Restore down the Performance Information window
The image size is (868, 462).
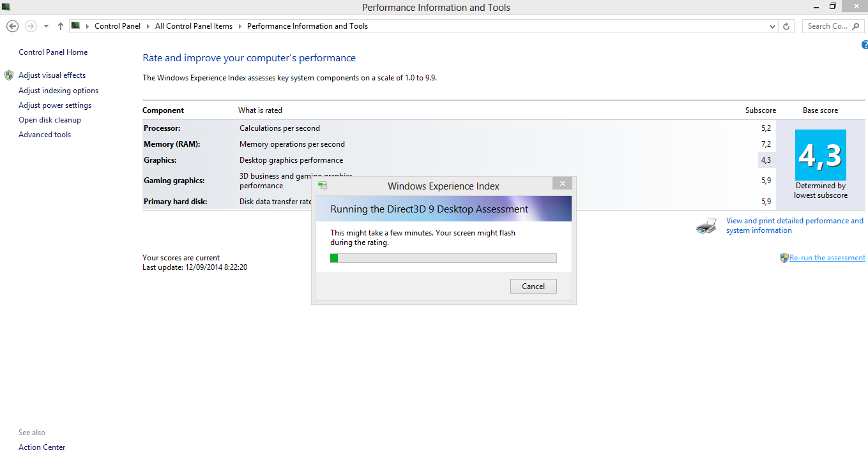point(833,6)
